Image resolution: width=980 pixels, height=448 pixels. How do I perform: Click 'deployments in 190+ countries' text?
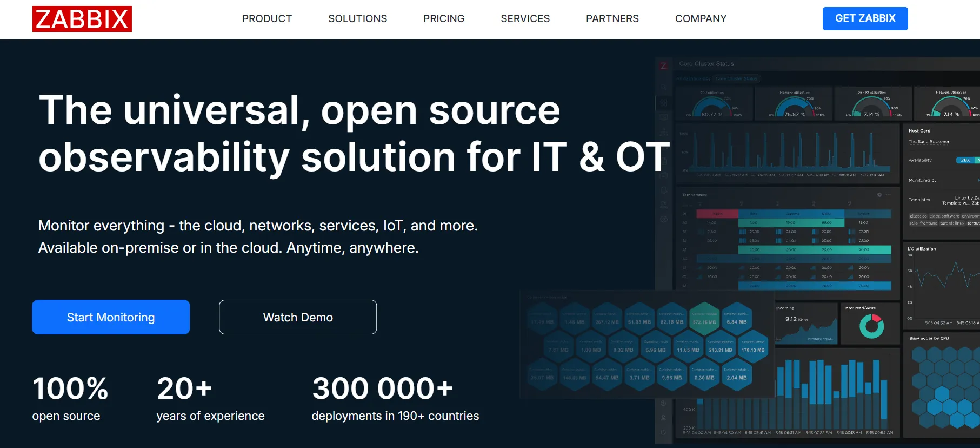[x=395, y=416]
